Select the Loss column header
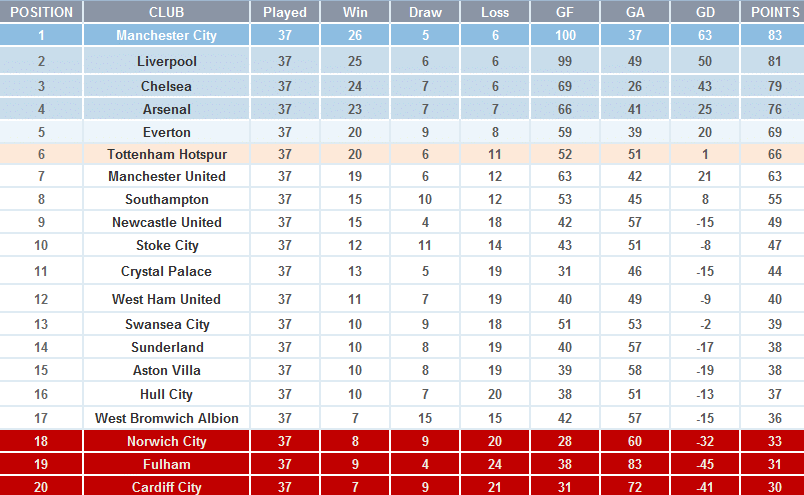This screenshot has height=495, width=804. click(495, 12)
